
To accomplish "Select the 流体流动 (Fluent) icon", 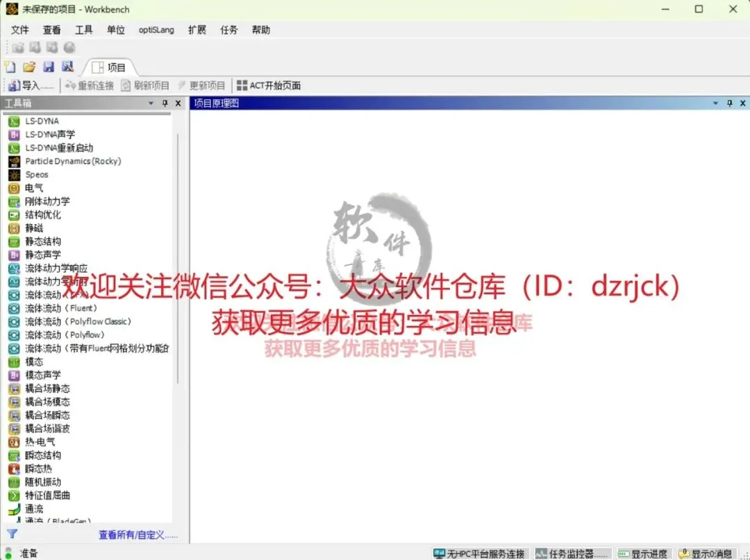I will [14, 309].
